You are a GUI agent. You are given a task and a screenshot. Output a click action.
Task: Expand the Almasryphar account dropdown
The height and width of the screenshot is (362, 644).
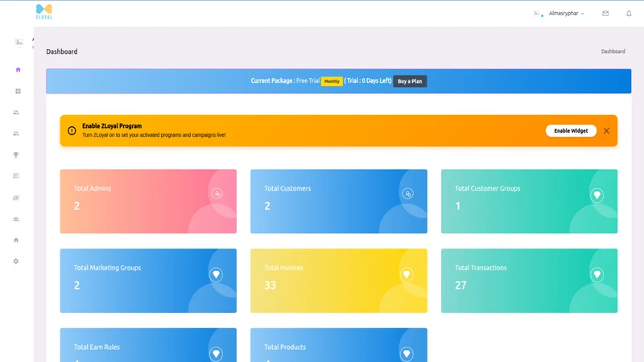pyautogui.click(x=567, y=14)
